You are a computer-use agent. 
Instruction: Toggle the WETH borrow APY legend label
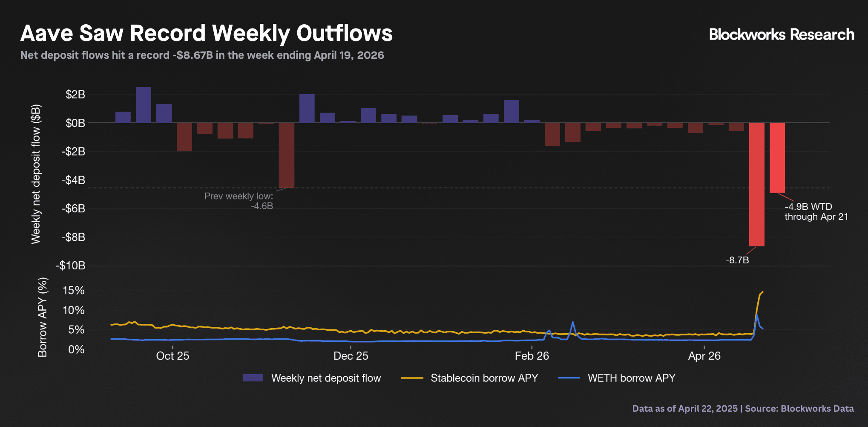631,378
